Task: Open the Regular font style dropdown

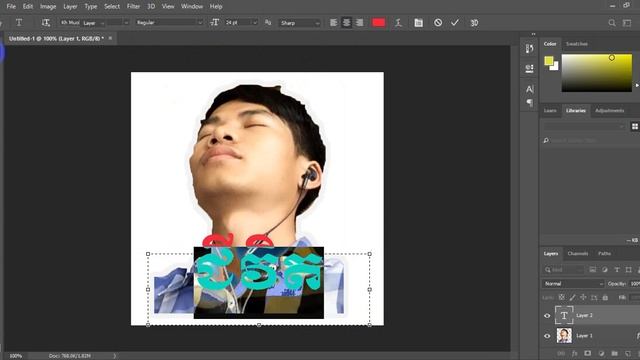Action: click(169, 23)
